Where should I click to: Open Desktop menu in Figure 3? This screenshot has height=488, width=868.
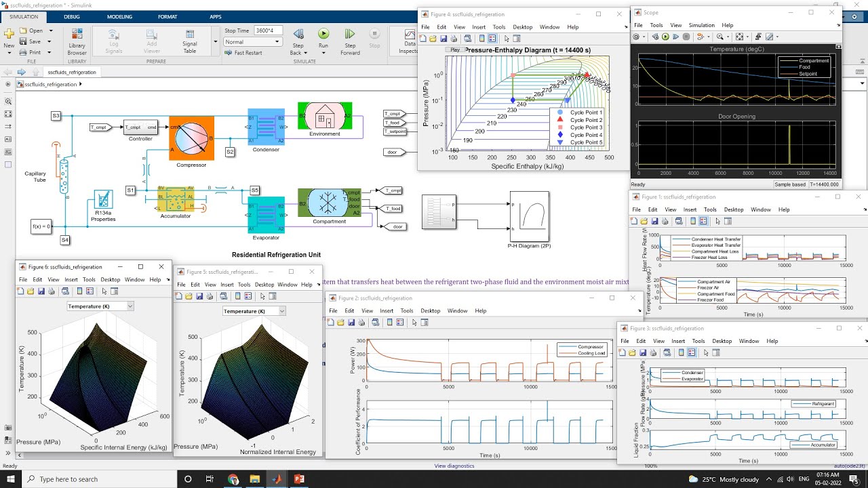722,342
